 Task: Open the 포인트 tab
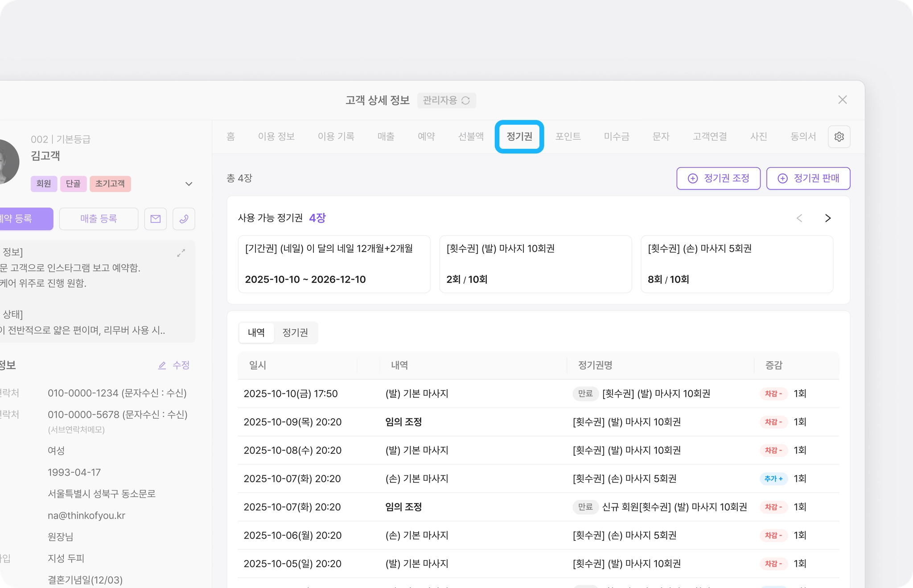[x=568, y=137]
